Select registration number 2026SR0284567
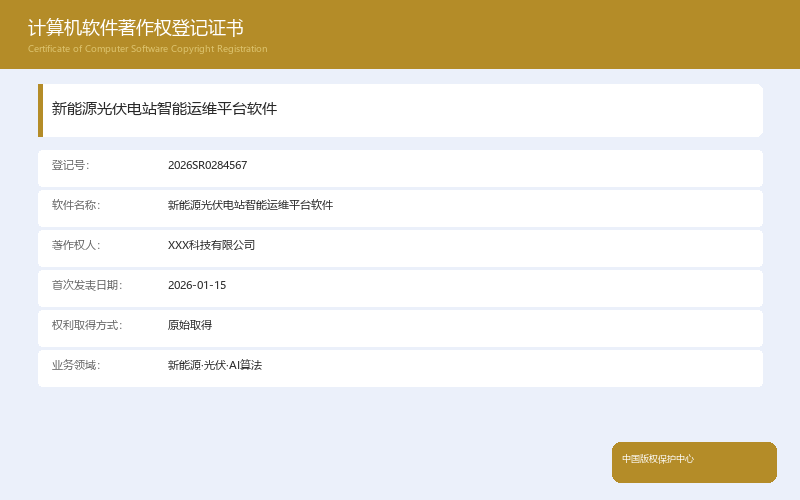Image resolution: width=800 pixels, height=500 pixels. pyautogui.click(x=208, y=165)
